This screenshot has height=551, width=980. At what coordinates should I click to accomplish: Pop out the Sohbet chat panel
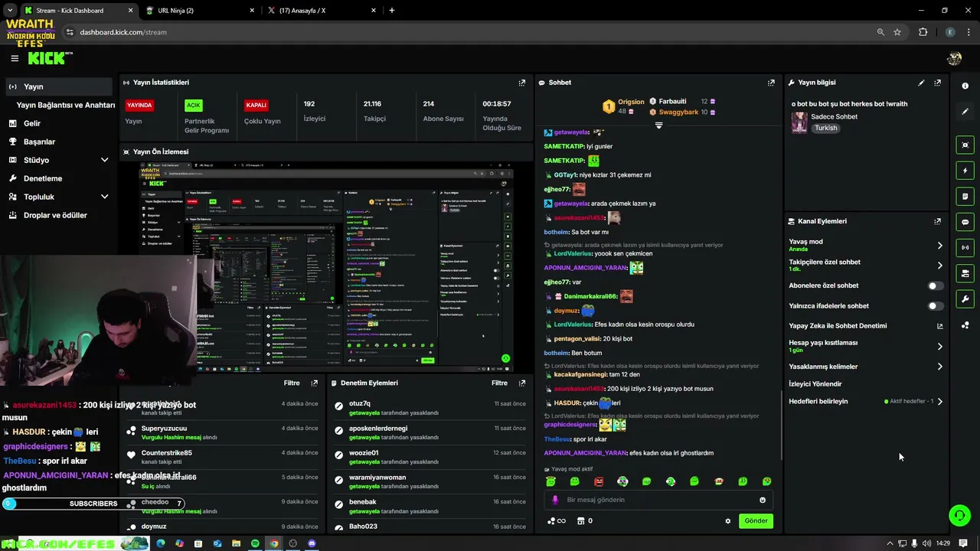(771, 83)
